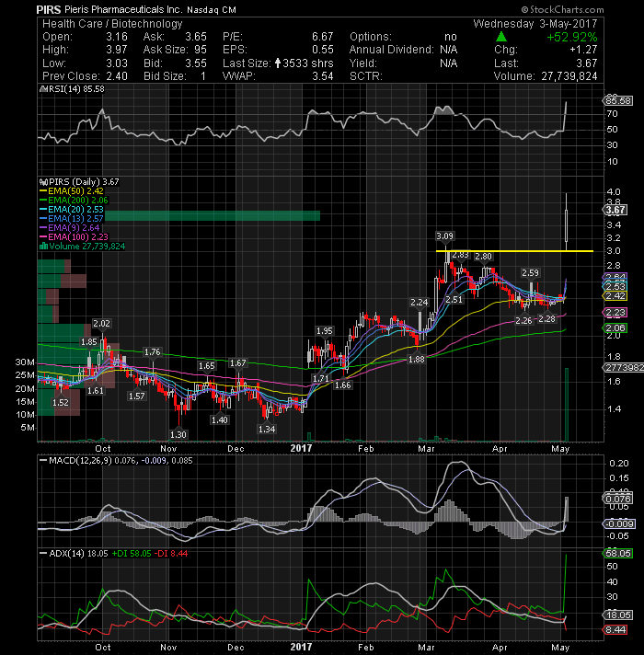Click the Wednesday 3-May-2017 date
644x655 pixels.
[x=535, y=24]
